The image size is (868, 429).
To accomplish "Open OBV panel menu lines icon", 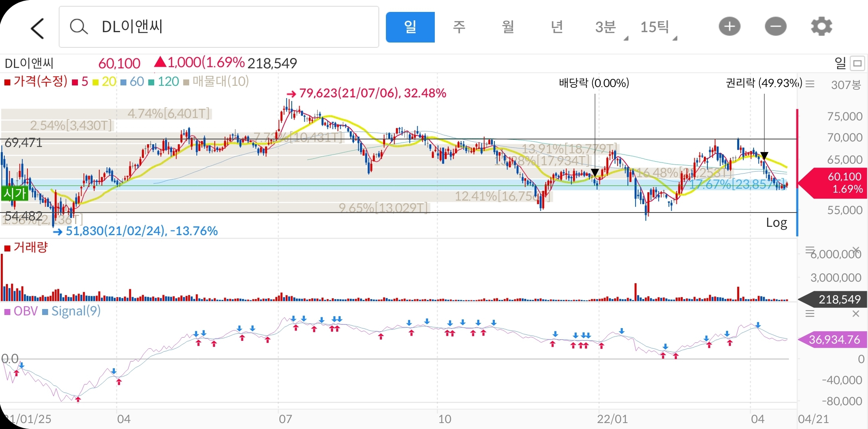I will [810, 314].
